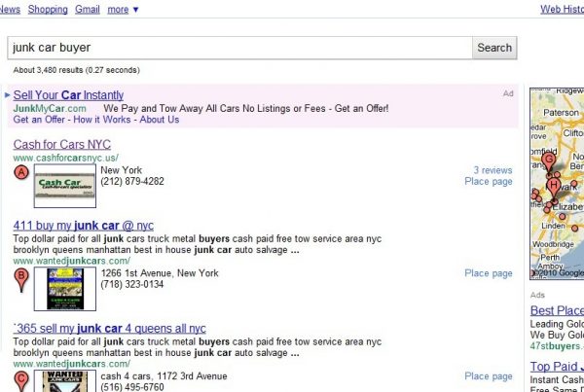Click the Cash Car business thumbnail image
Viewport: 584px width, 392px height.
tap(65, 186)
